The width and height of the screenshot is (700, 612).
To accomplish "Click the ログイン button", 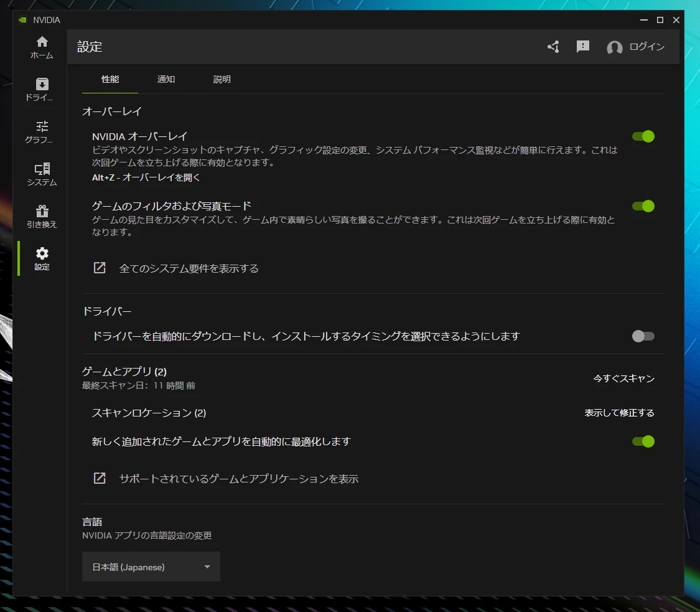I will pyautogui.click(x=647, y=47).
